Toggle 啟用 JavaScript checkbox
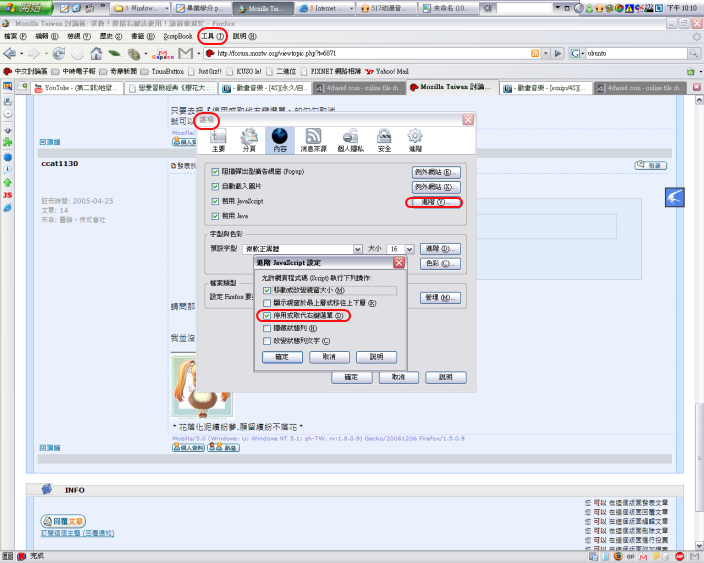 [x=215, y=202]
